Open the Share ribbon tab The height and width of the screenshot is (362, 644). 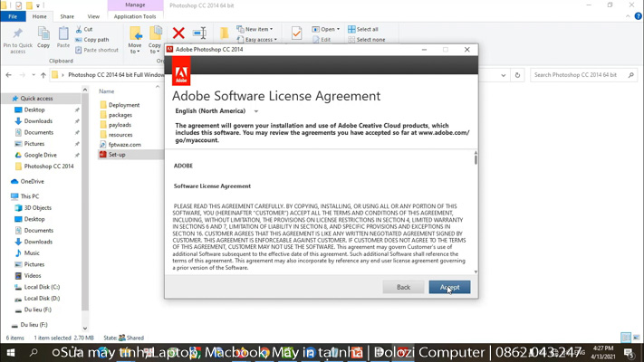pos(67,16)
